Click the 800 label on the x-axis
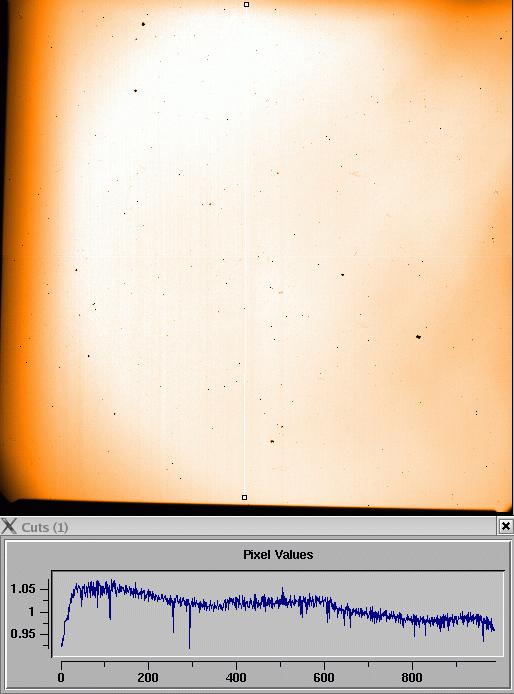 point(412,677)
